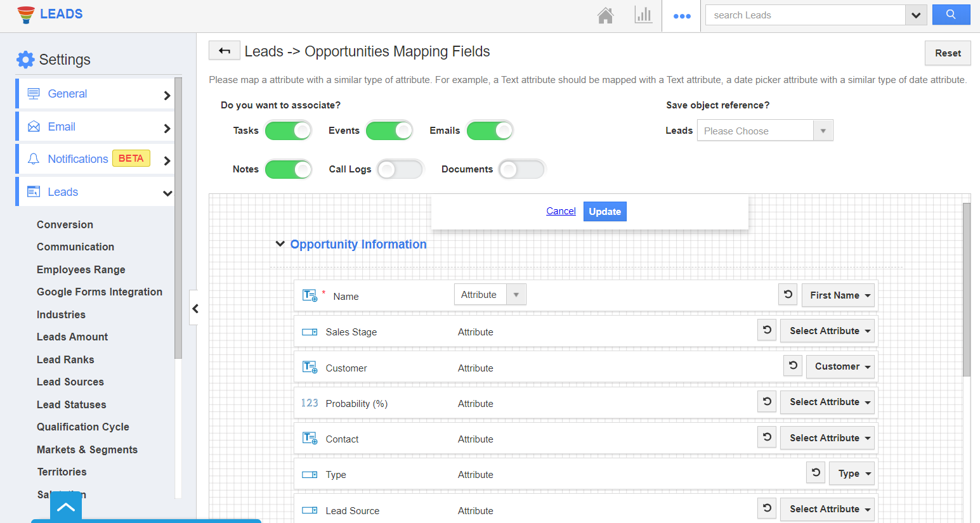Reset the Sales Stage row mapping
The image size is (980, 523).
click(767, 330)
